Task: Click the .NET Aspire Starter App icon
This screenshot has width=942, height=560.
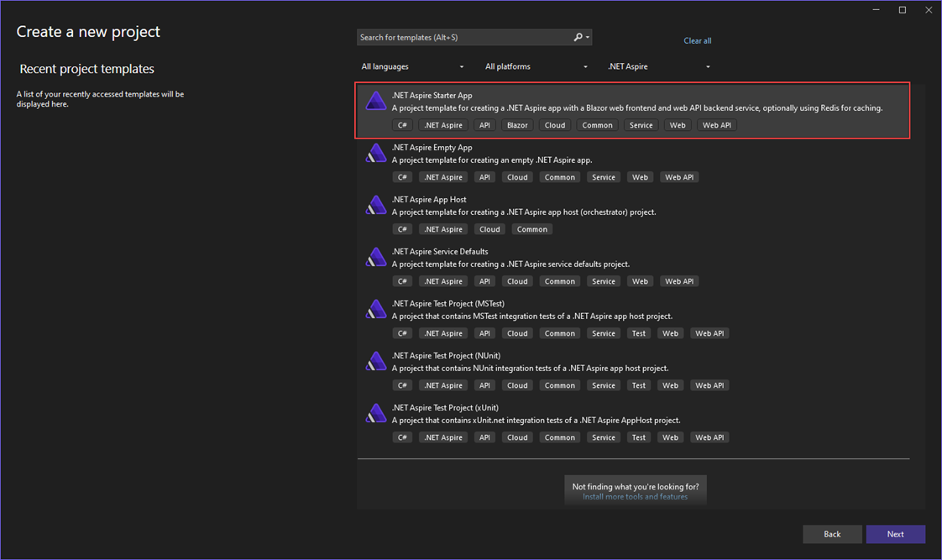Action: (x=376, y=102)
